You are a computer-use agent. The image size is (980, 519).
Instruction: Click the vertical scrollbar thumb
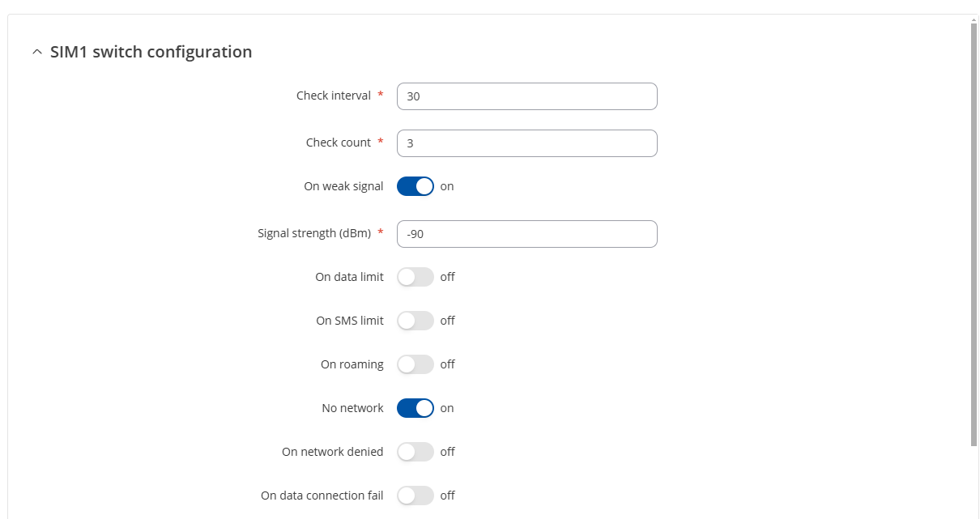(x=974, y=234)
